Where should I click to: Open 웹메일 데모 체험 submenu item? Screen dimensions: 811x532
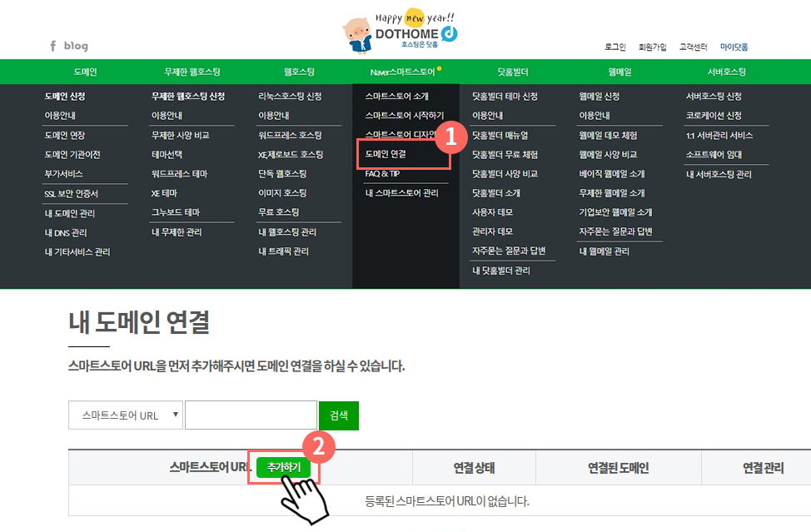pyautogui.click(x=608, y=136)
